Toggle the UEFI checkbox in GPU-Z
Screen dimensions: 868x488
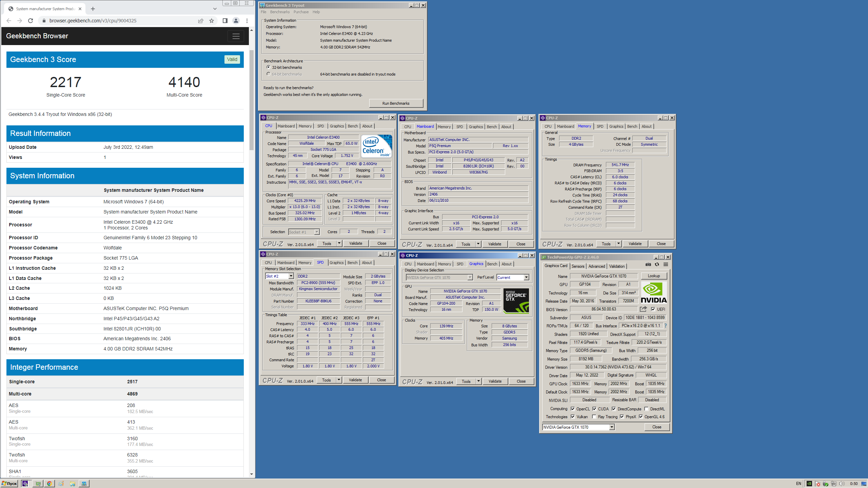tap(653, 309)
